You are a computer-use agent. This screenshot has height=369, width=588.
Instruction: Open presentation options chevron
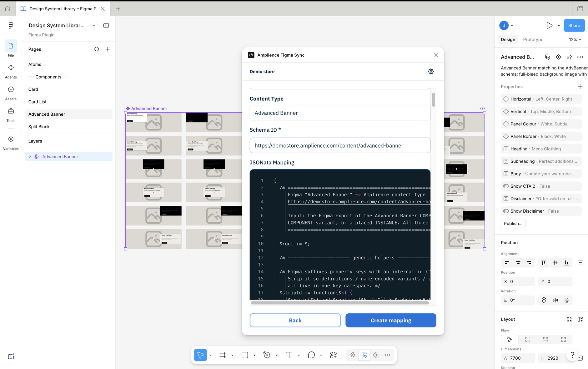[559, 26]
